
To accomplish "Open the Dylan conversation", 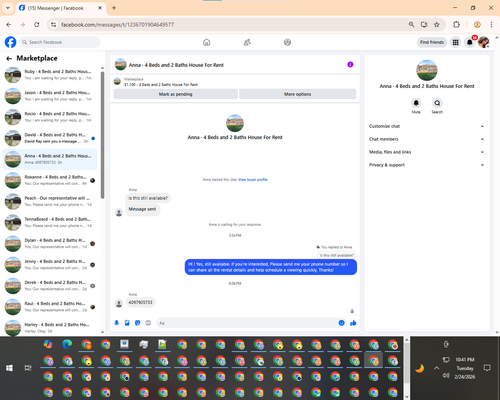I will (x=50, y=244).
